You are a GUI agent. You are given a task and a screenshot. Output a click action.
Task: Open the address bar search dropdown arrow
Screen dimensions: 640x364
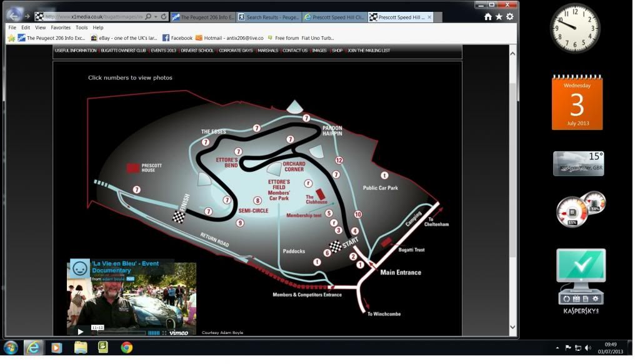pyautogui.click(x=156, y=17)
